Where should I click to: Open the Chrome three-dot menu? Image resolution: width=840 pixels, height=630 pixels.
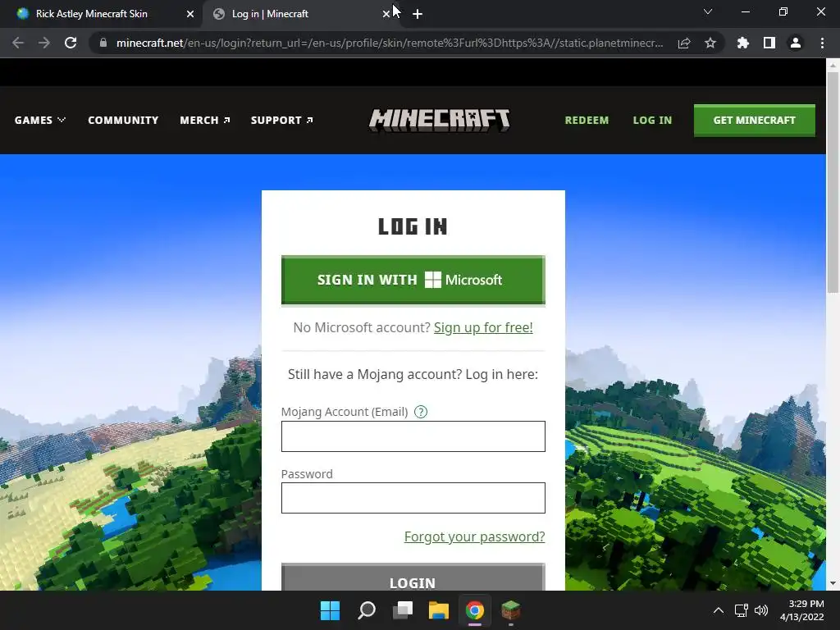[822, 43]
